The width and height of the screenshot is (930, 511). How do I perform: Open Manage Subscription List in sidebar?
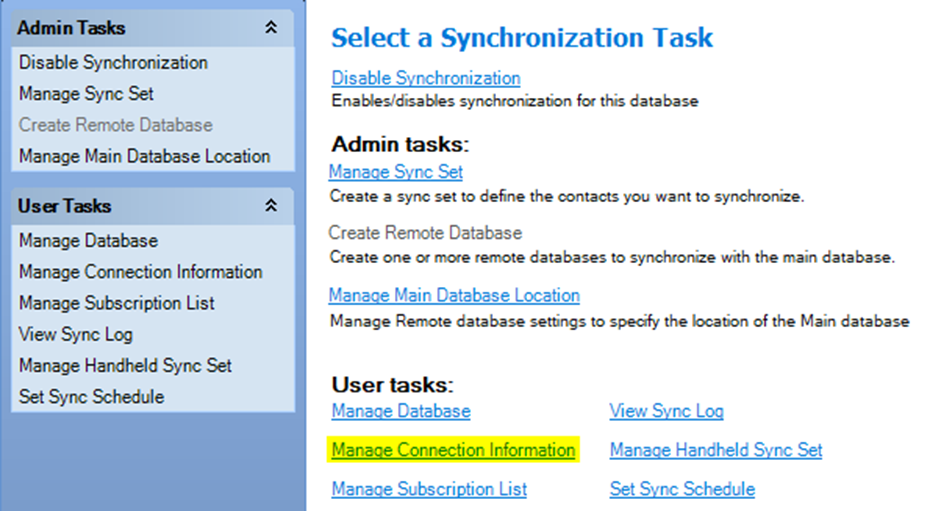tap(116, 304)
